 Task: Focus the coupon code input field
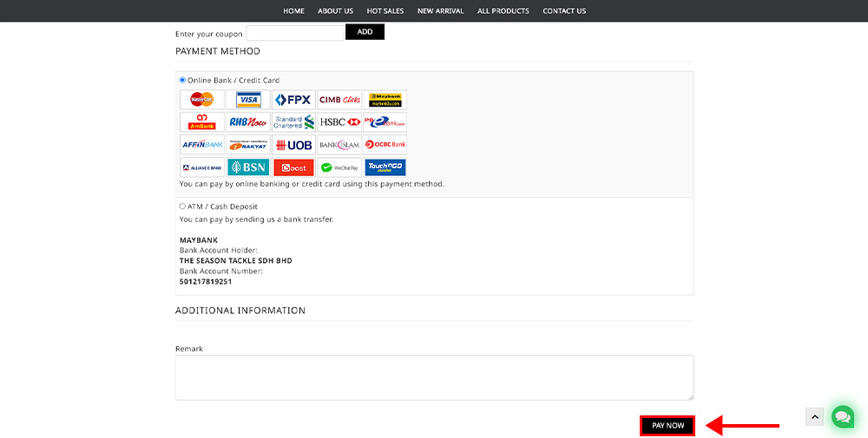tap(295, 33)
